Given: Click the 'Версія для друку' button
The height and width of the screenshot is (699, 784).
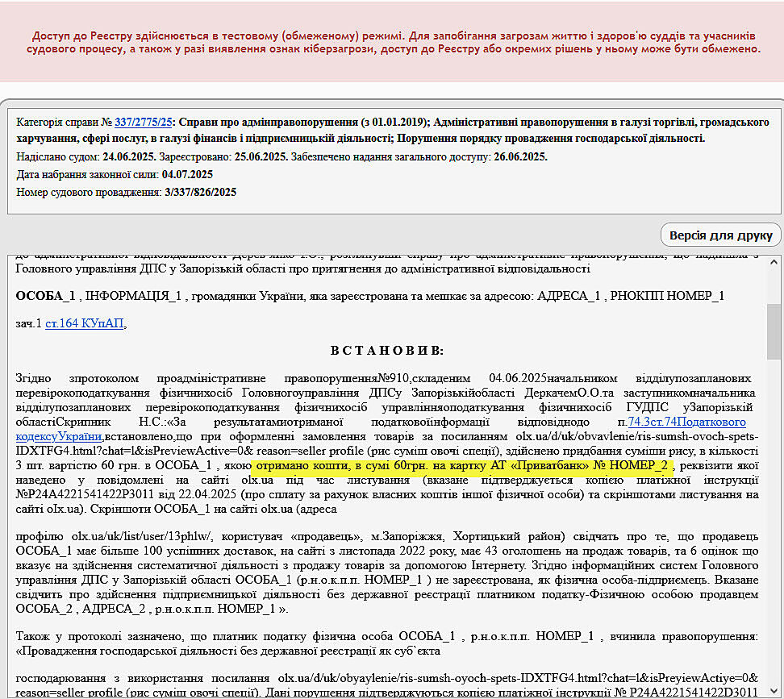Looking at the screenshot, I should tap(721, 235).
